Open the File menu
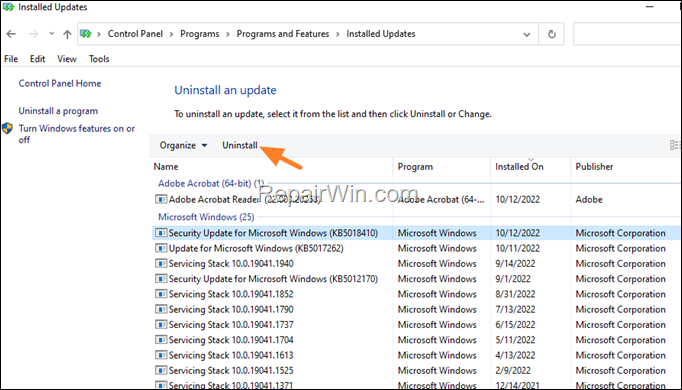The width and height of the screenshot is (682, 390). tap(11, 59)
